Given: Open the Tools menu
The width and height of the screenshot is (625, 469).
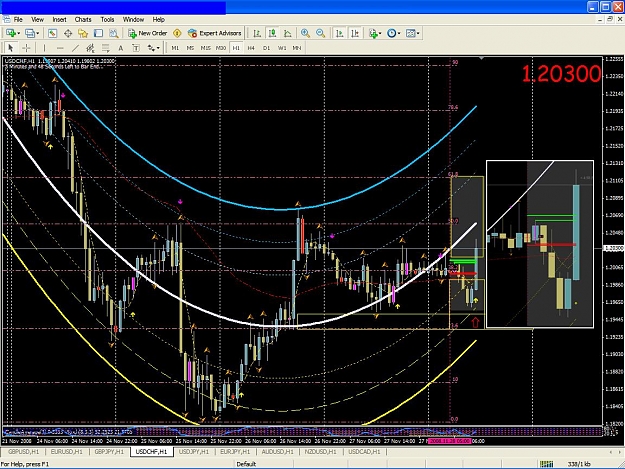Looking at the screenshot, I should point(107,20).
